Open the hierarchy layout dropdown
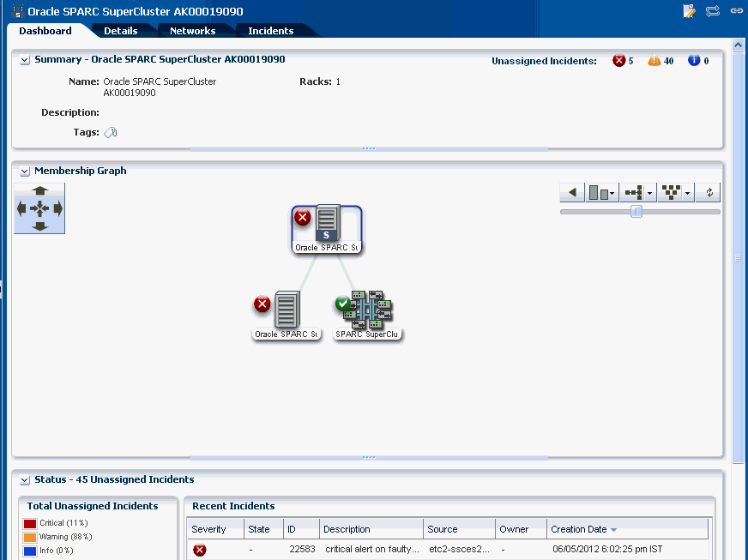 (x=675, y=193)
